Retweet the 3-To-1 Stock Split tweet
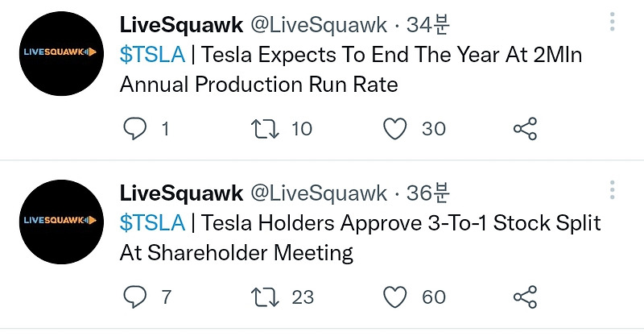 click(265, 297)
